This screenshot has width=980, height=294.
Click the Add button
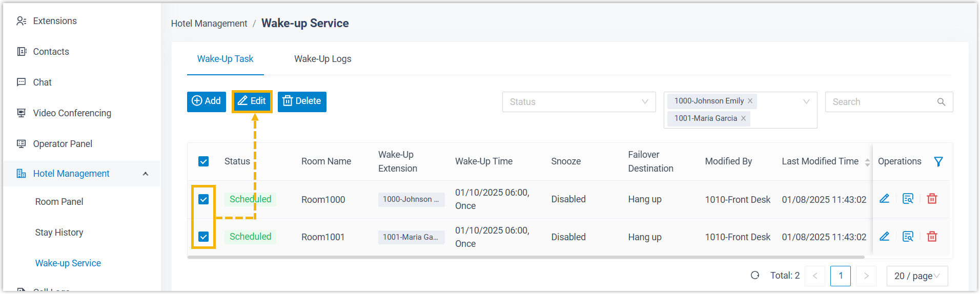[207, 101]
